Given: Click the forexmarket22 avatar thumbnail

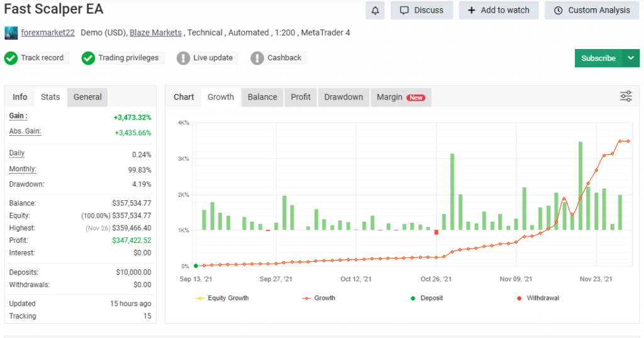Looking at the screenshot, I should (x=11, y=33).
